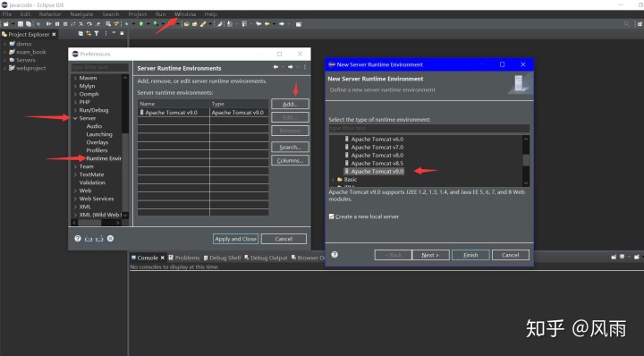Open Project Explorer view menu dots
644x356 pixels.
pyautogui.click(x=106, y=34)
